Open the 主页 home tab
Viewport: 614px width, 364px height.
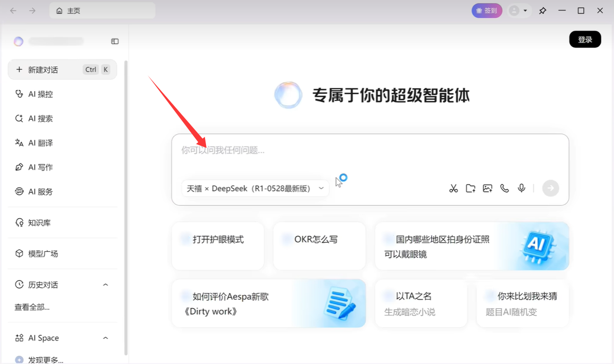coord(102,11)
